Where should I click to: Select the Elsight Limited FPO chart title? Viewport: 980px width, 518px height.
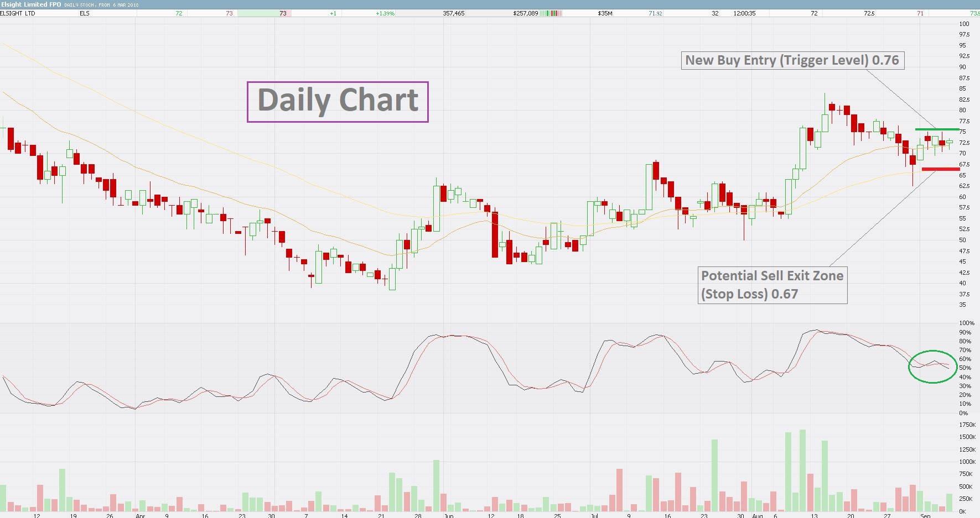(x=31, y=4)
